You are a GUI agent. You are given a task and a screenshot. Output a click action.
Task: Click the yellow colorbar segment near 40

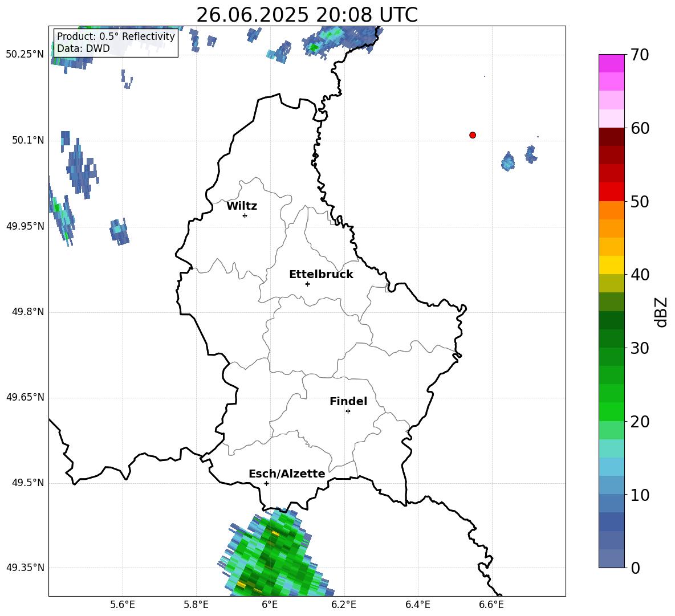point(612,265)
